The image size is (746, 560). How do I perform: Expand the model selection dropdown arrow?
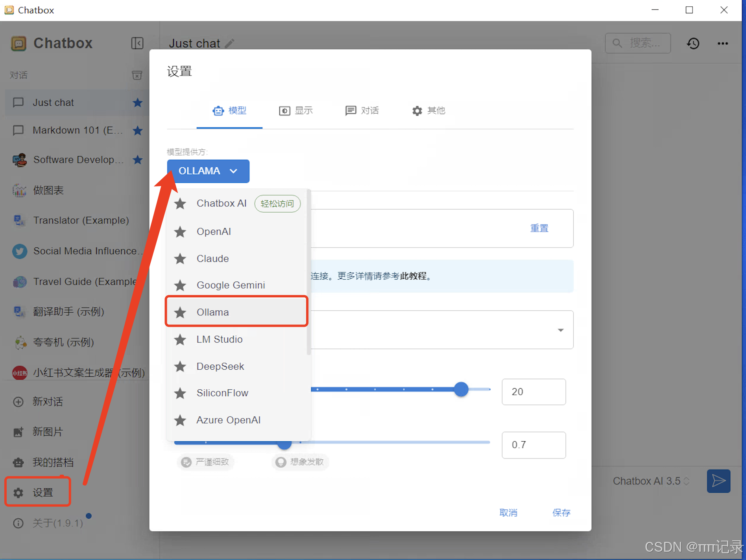[561, 330]
